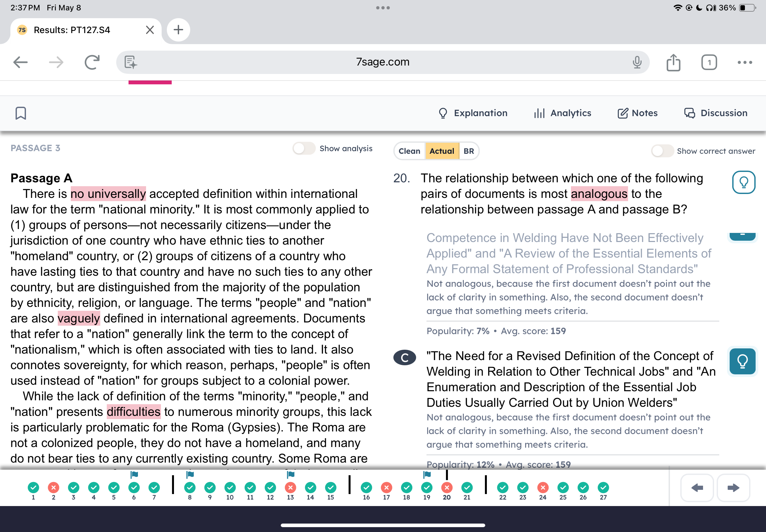The width and height of the screenshot is (766, 532).
Task: Open the Notes panel
Action: pos(637,113)
